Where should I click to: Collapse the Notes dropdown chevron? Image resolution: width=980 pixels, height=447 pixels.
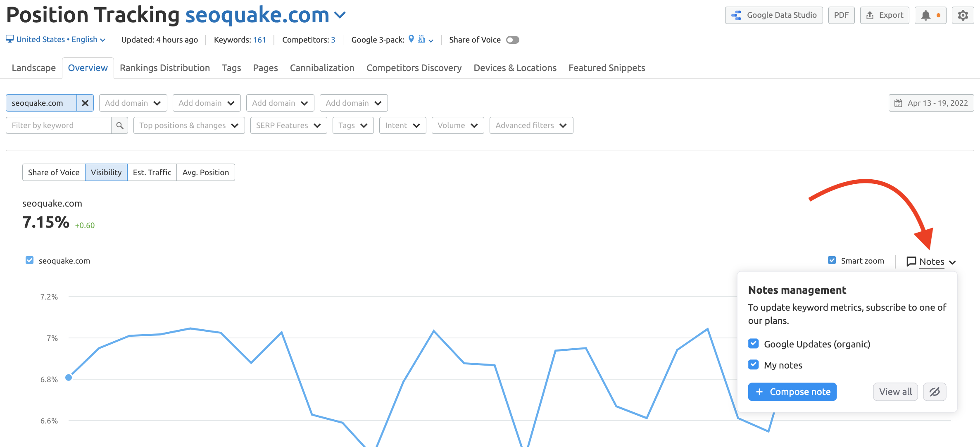pos(952,262)
